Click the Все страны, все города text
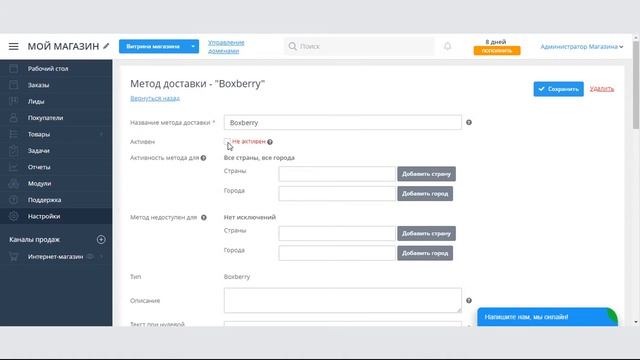This screenshot has width=640, height=360. click(259, 158)
